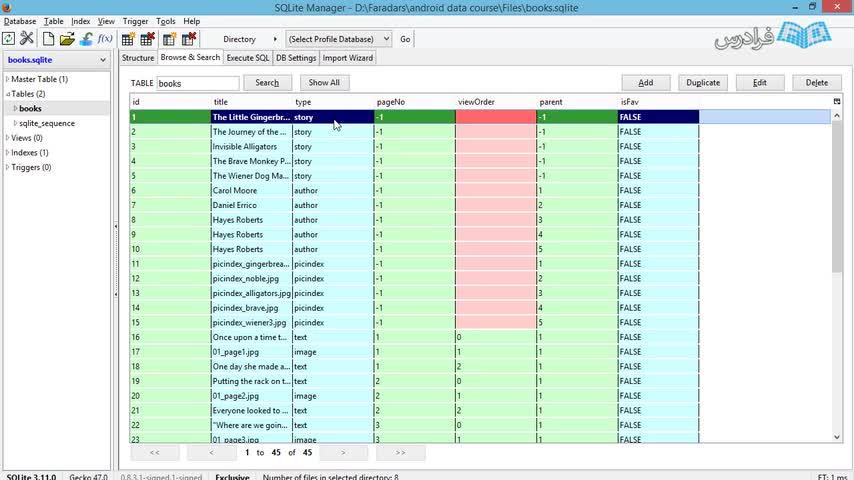This screenshot has width=854, height=480.
Task: Go to the last page with >> button
Action: pyautogui.click(x=400, y=452)
